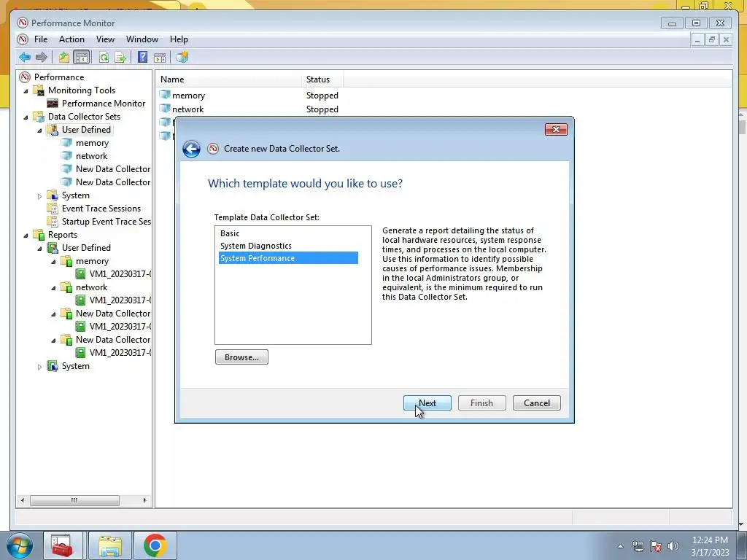Click the Status column header
Viewport: 747px width, 560px height.
(322, 79)
